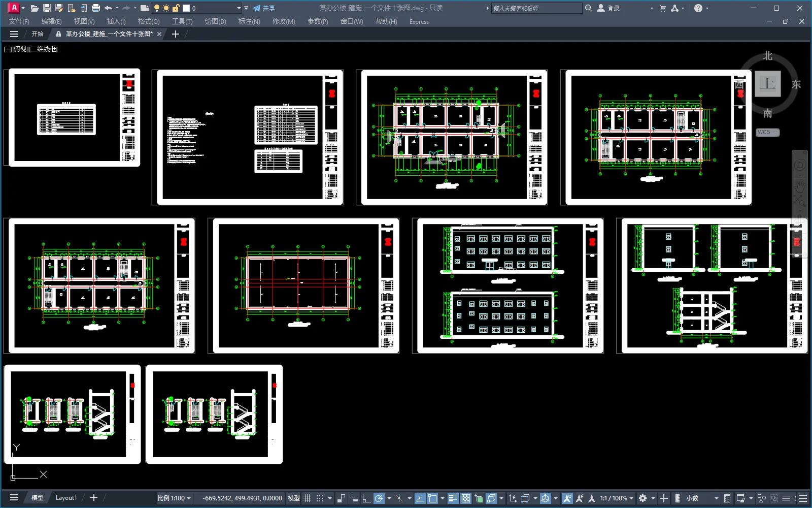
Task: Open the WCS coordinate system dropdown
Action: coord(768,132)
